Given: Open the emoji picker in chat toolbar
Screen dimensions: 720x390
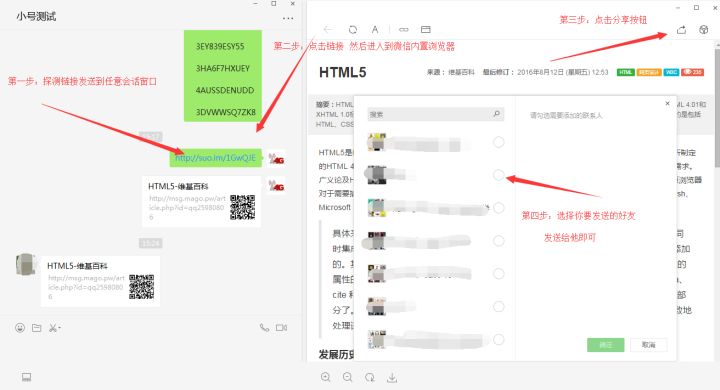Looking at the screenshot, I should [x=20, y=328].
